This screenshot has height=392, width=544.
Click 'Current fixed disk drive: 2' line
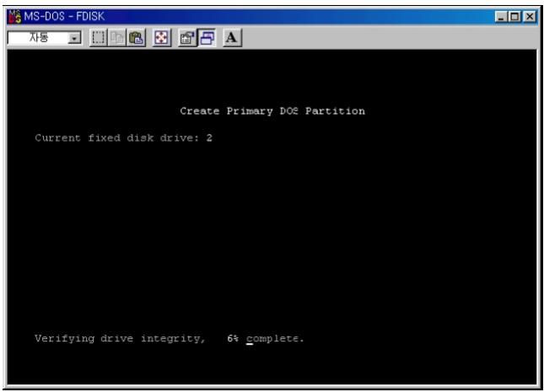point(123,138)
